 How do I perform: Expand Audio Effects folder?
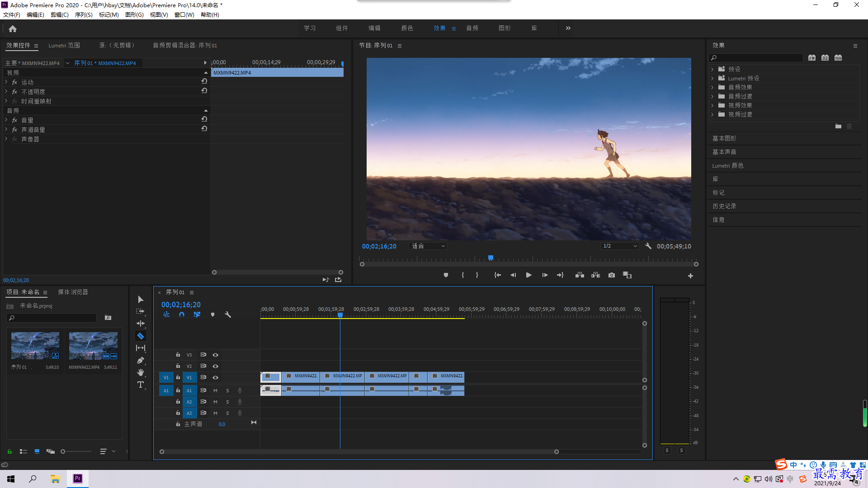tap(712, 87)
